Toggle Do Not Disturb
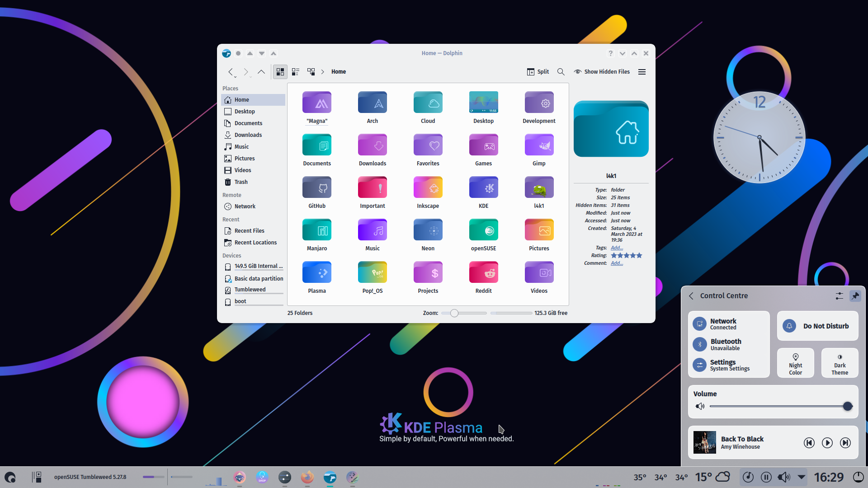868x488 pixels. point(817,326)
